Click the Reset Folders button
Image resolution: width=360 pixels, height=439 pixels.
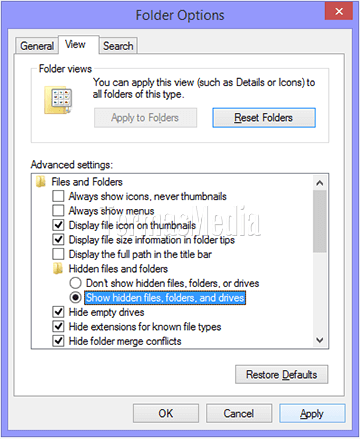pos(264,118)
